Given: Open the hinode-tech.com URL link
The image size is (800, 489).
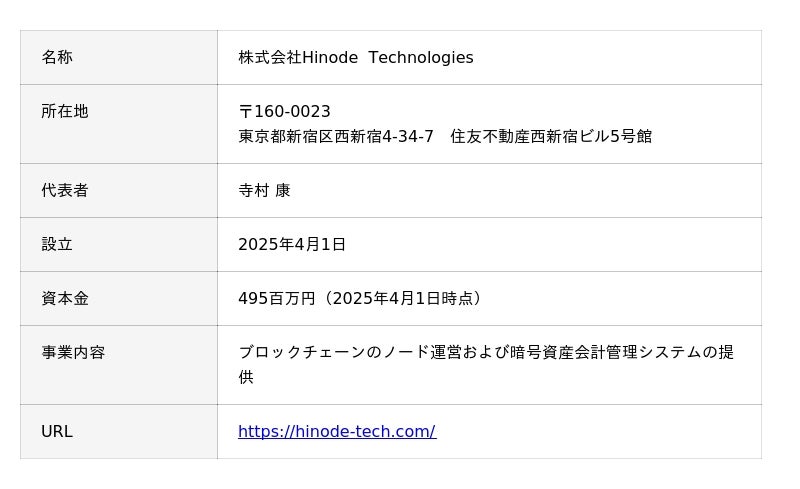Looking at the screenshot, I should click(x=336, y=432).
